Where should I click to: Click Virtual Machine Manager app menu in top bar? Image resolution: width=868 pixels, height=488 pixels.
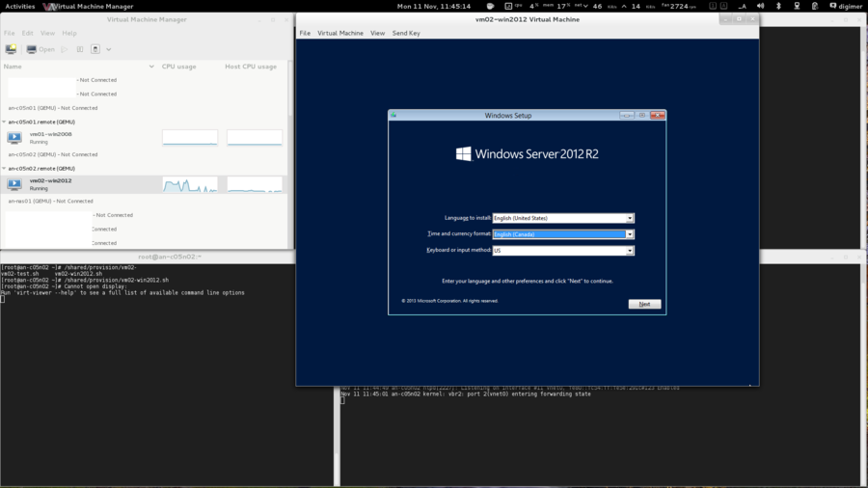[89, 6]
